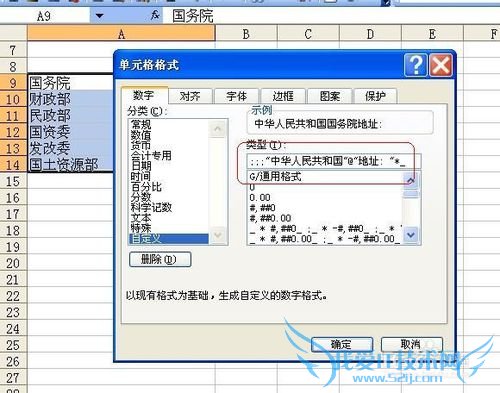Close the 单元格格式 dialog

click(441, 65)
